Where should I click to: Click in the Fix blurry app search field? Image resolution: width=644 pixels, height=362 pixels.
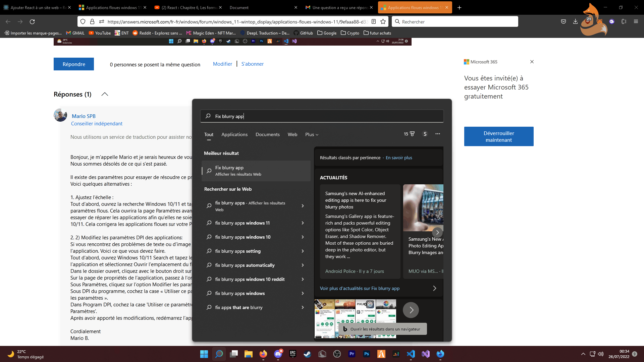click(x=322, y=116)
